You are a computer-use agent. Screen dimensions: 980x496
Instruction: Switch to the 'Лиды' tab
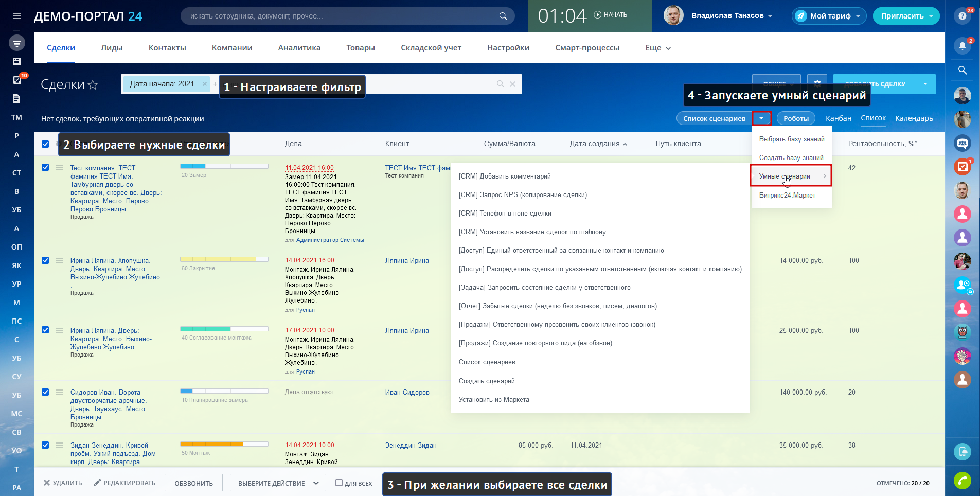[112, 48]
